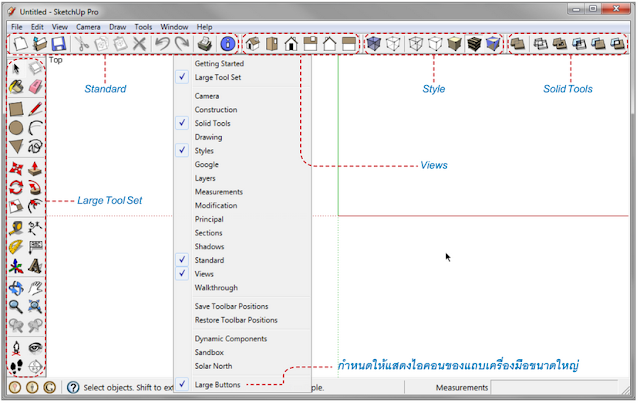Open the File menu
Viewport: 640px width, 403px height.
pos(17,27)
